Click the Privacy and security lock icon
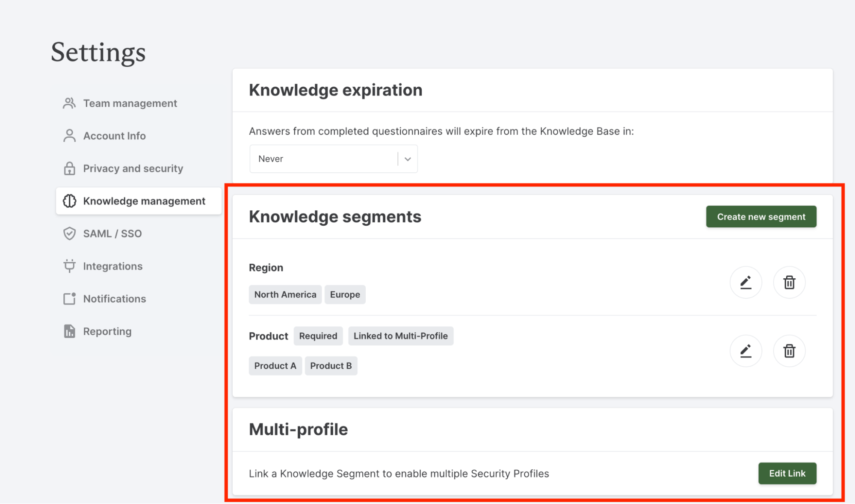Image resolution: width=855 pixels, height=504 pixels. (69, 168)
